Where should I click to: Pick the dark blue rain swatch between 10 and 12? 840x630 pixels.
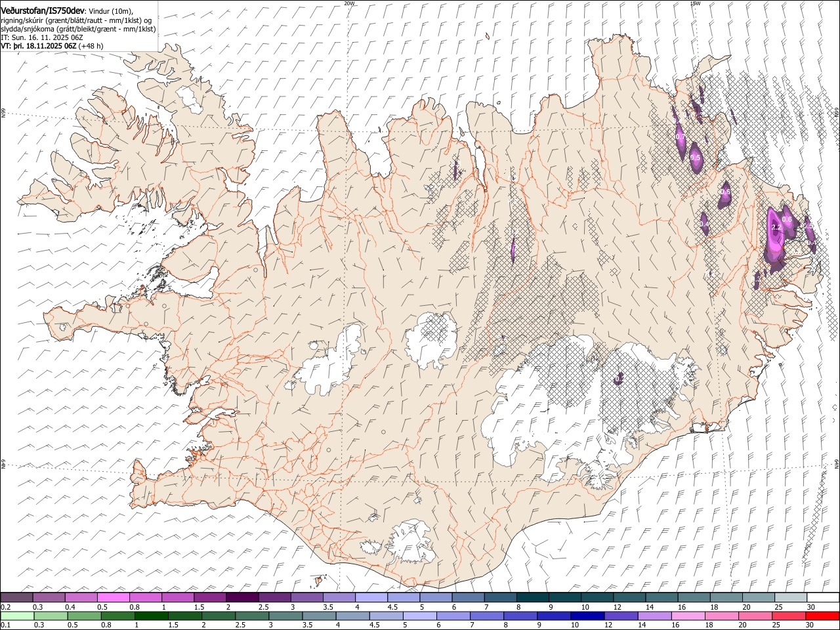pos(587,616)
